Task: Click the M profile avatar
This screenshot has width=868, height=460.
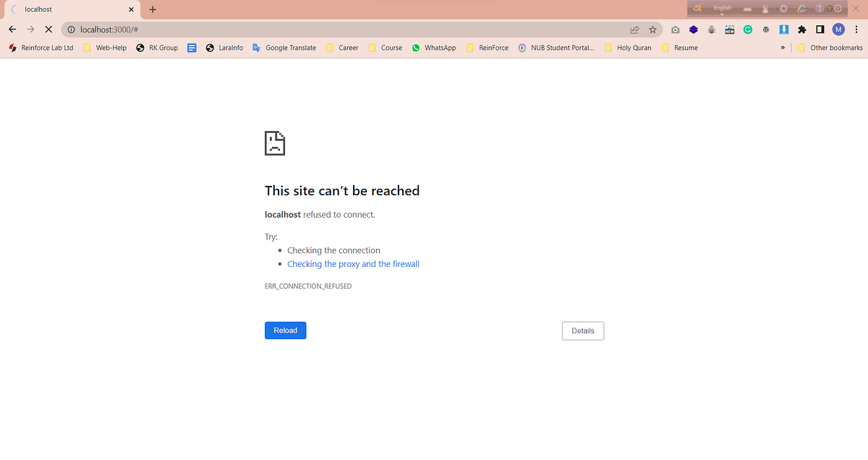Action: coord(840,30)
